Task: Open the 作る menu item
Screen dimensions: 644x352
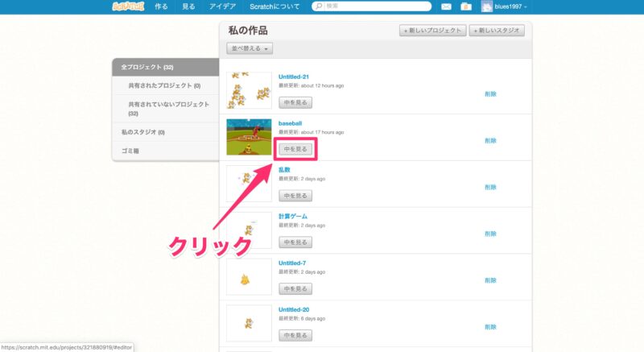Action: pyautogui.click(x=161, y=6)
